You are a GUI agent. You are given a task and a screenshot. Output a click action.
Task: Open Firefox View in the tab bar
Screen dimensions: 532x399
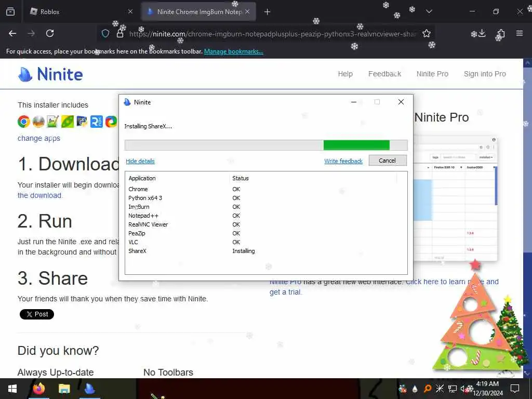10,11
